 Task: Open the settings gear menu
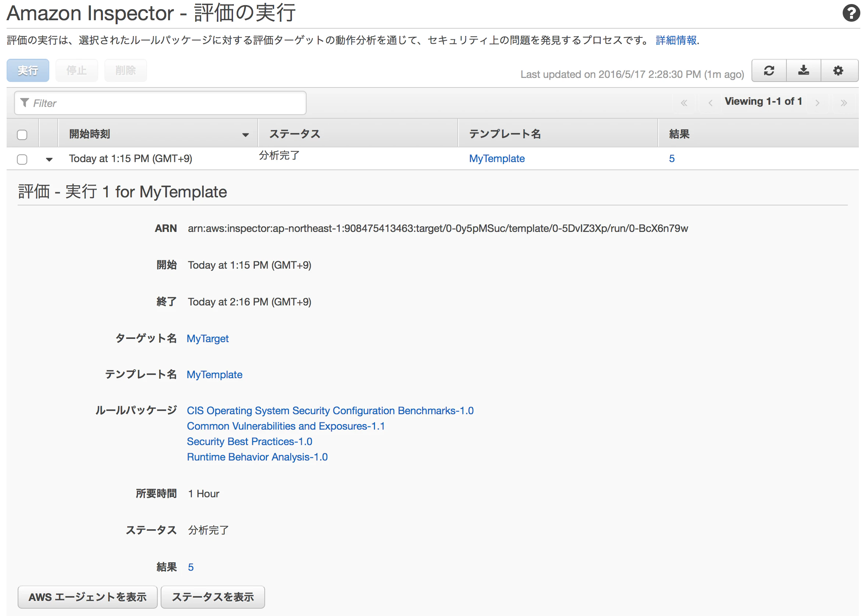coord(839,70)
